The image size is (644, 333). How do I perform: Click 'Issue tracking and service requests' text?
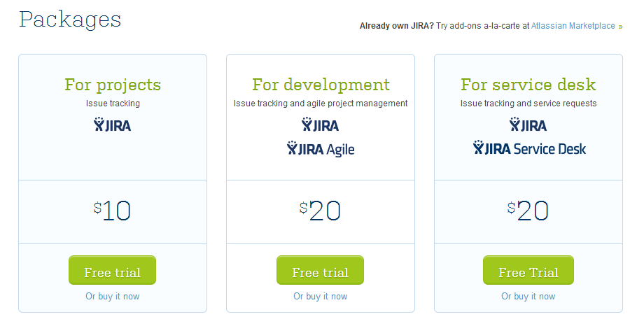coord(528,104)
